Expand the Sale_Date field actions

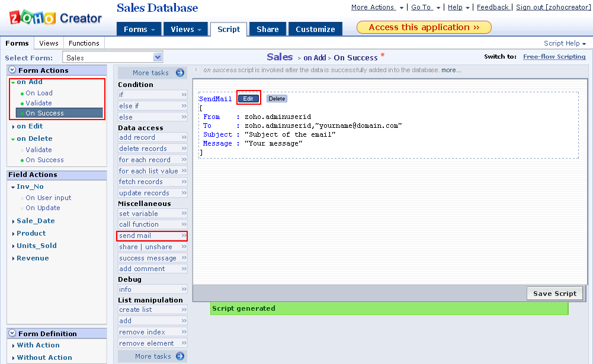click(x=14, y=221)
